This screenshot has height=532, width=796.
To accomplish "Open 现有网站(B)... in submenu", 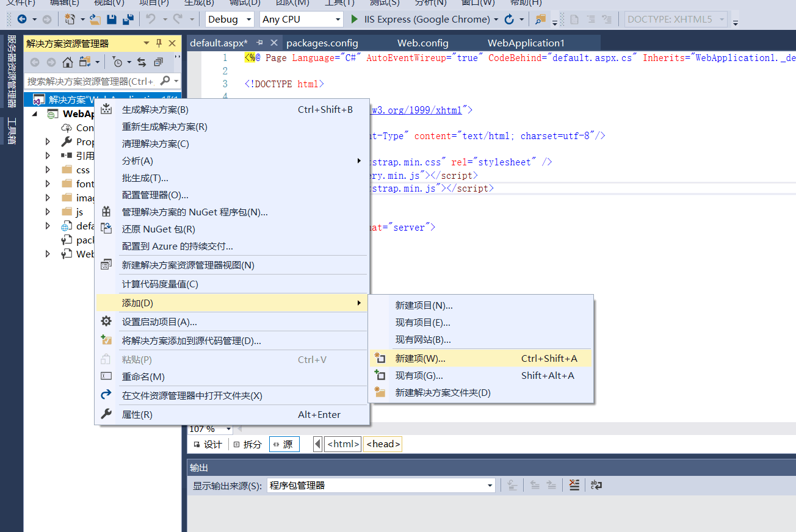I will (481, 340).
